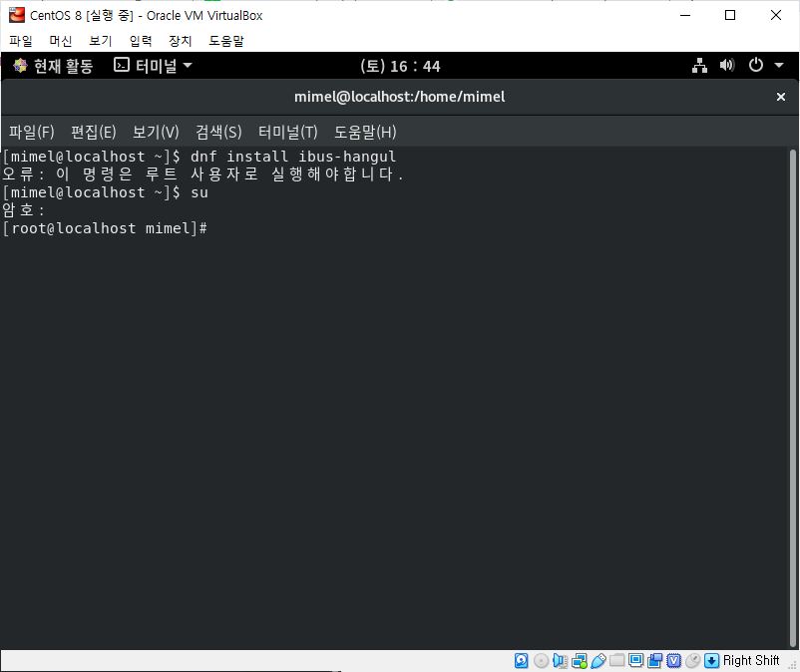The width and height of the screenshot is (800, 672).
Task: Click terminal title mimel@localhost:/home/mimel
Action: [399, 97]
